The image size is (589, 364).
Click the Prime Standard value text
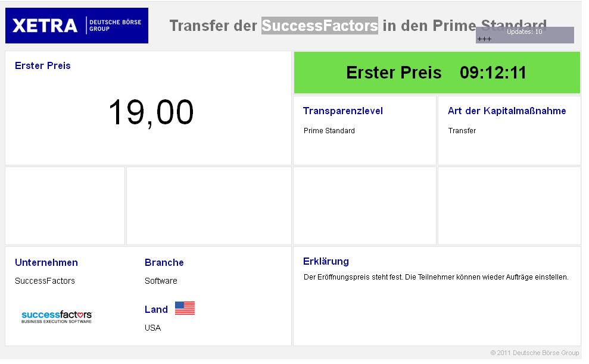click(329, 131)
